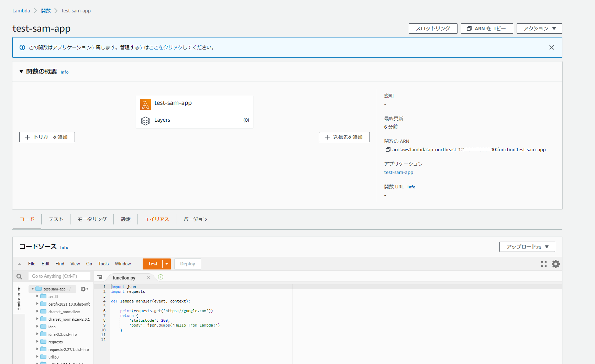Click the Lambda function orange icon
This screenshot has height=364, width=595.
pos(145,104)
